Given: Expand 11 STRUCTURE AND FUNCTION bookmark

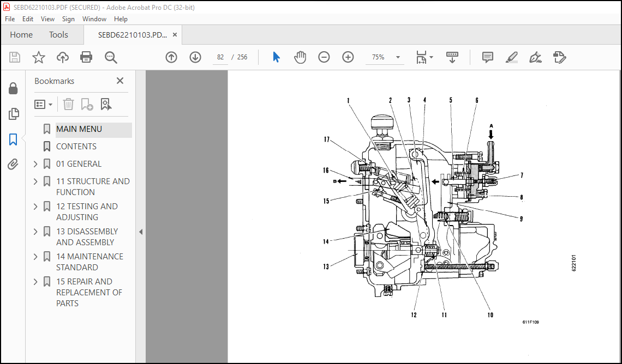Looking at the screenshot, I should [35, 181].
